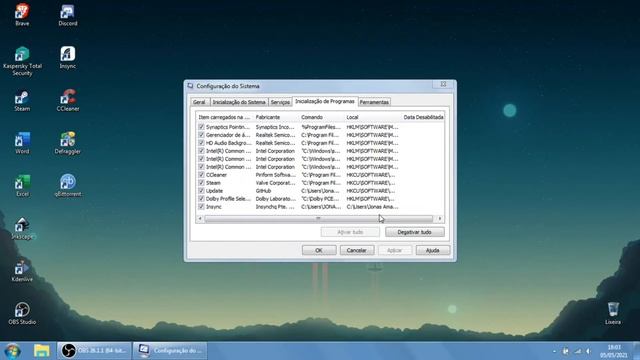Screen dimensions: 640x360
Task: Open the Action Center flag tray icon
Action: [565, 351]
